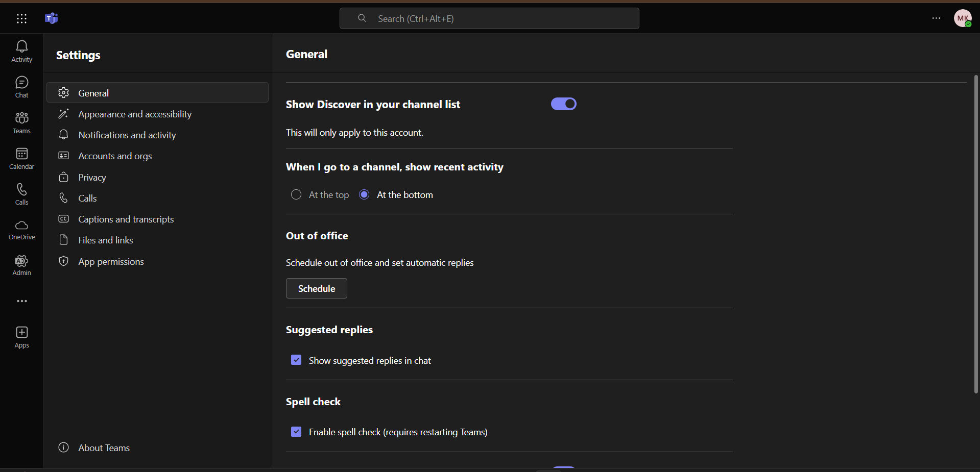
Task: Open the Teams section
Action: 21,122
